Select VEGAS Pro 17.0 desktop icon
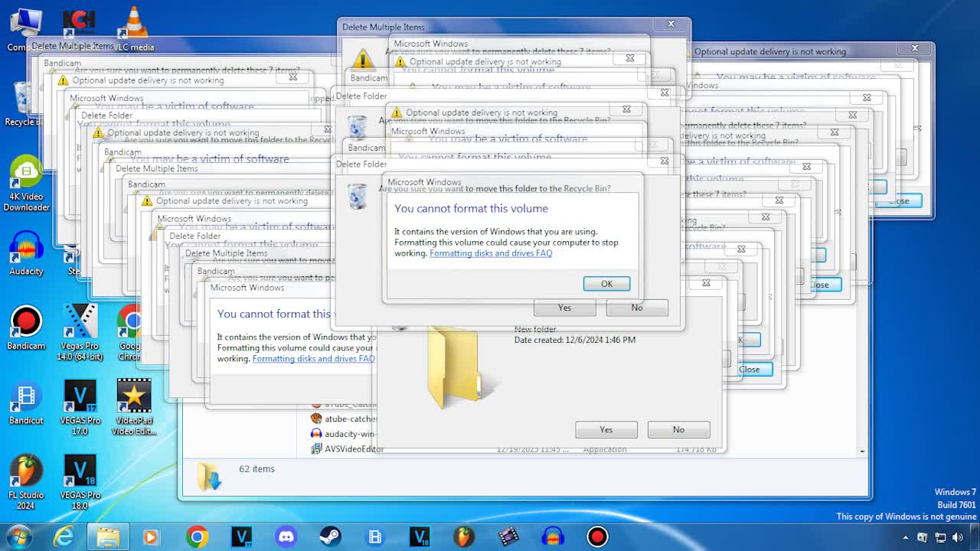This screenshot has width=980, height=551. pos(80,407)
